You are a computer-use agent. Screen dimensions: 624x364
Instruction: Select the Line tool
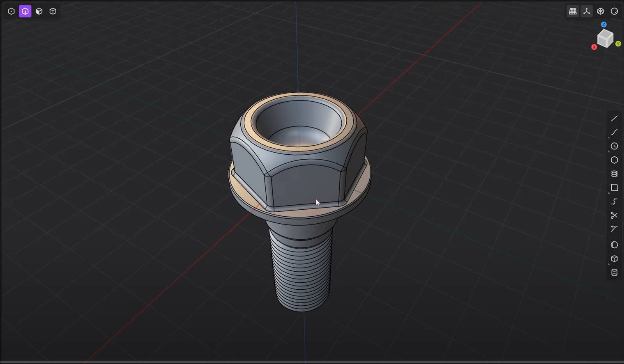(614, 119)
